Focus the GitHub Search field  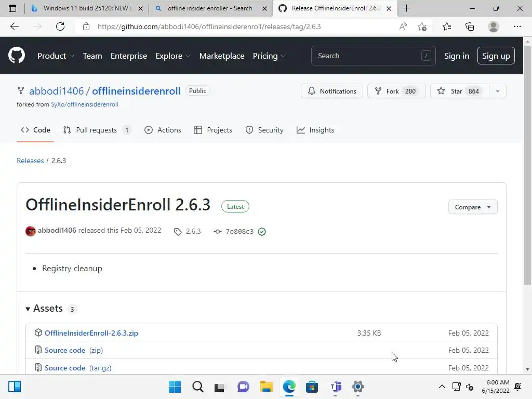[x=373, y=56]
